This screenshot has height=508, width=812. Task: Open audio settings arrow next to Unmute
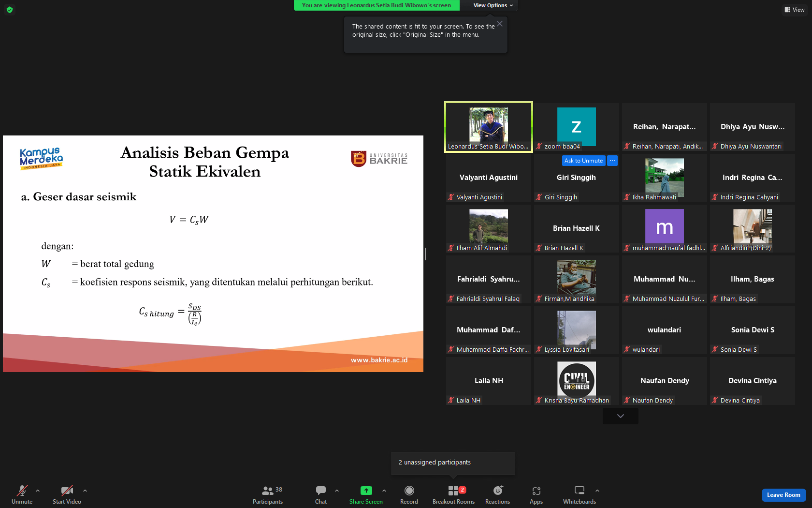38,491
